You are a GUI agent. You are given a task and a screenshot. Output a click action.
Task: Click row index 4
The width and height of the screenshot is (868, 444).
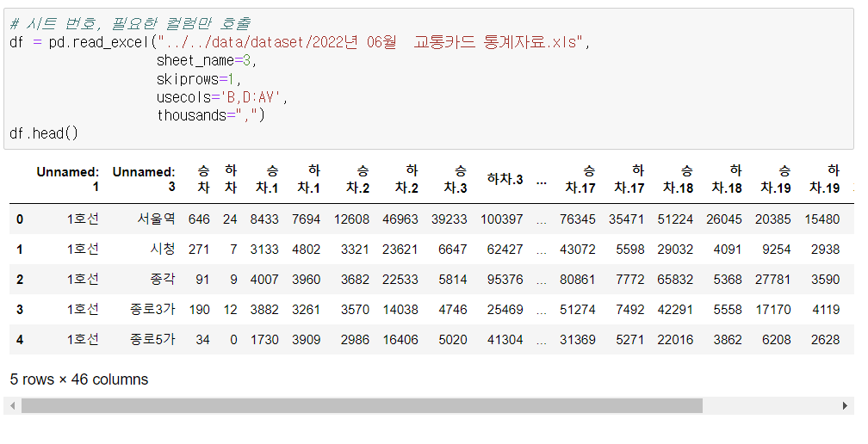(20, 340)
